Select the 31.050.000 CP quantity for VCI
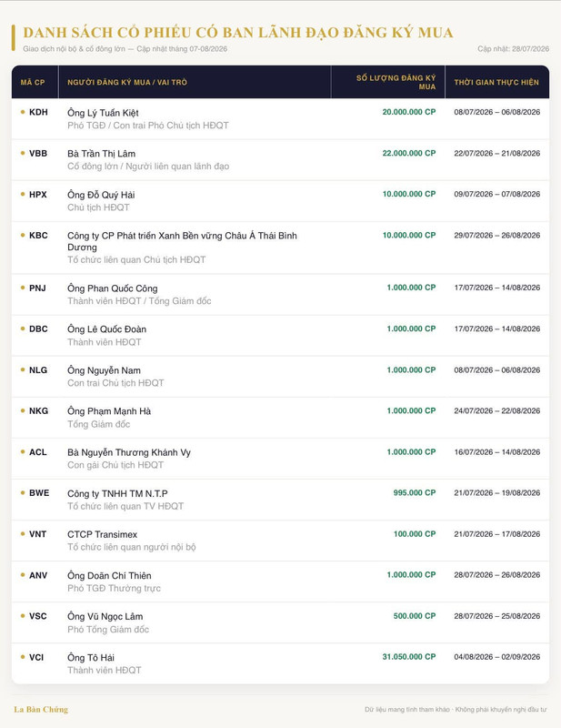Image resolution: width=561 pixels, height=728 pixels. coord(409,657)
